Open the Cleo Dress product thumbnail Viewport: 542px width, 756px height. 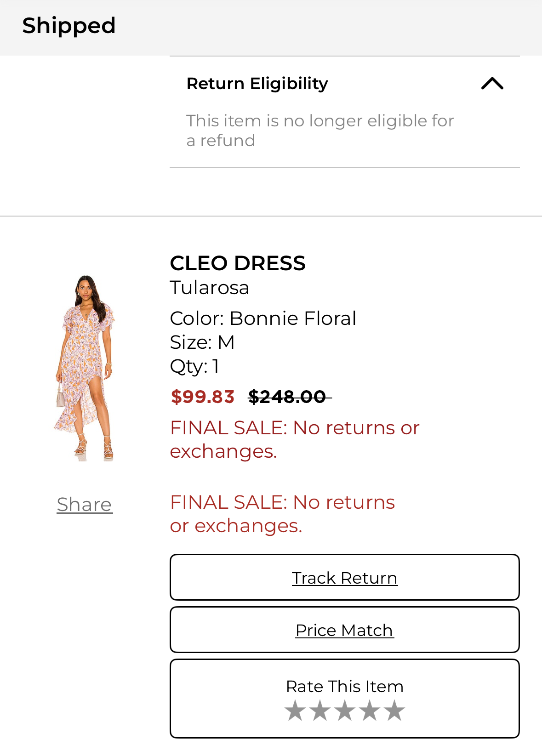pyautogui.click(x=85, y=368)
